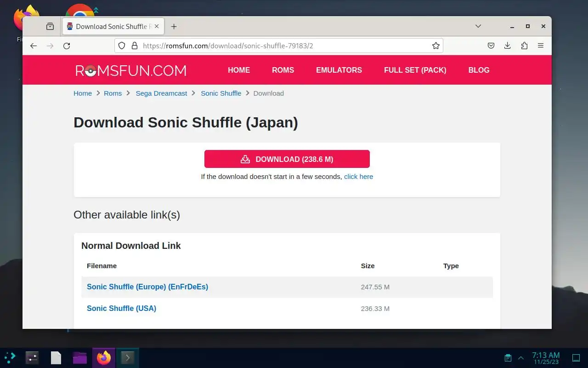Click the 236.33 M size value
This screenshot has width=588, height=368.
click(x=375, y=309)
